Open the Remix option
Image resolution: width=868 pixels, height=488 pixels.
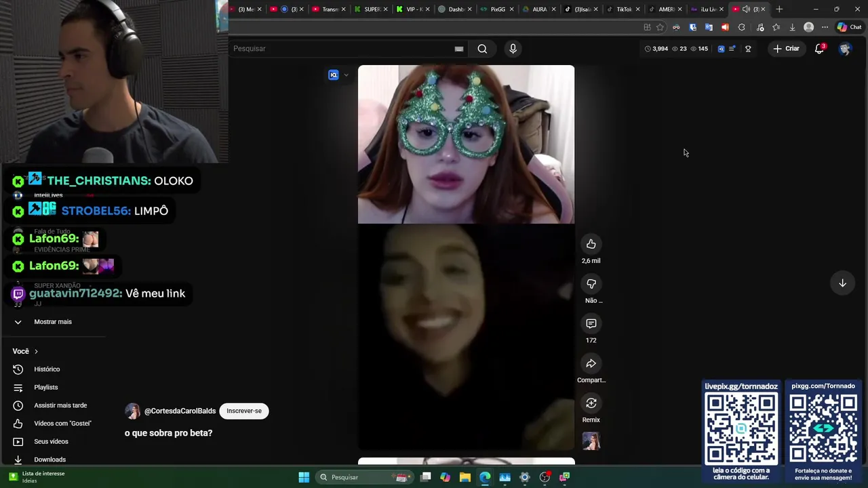click(591, 403)
